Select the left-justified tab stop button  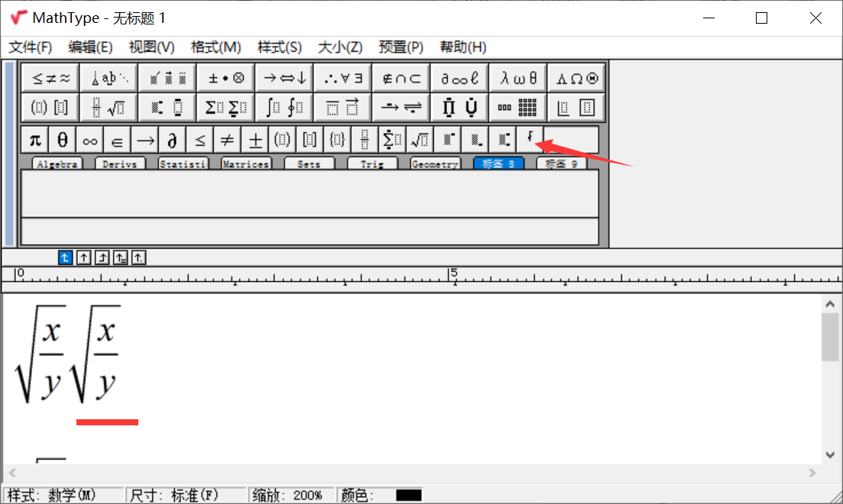(65, 258)
